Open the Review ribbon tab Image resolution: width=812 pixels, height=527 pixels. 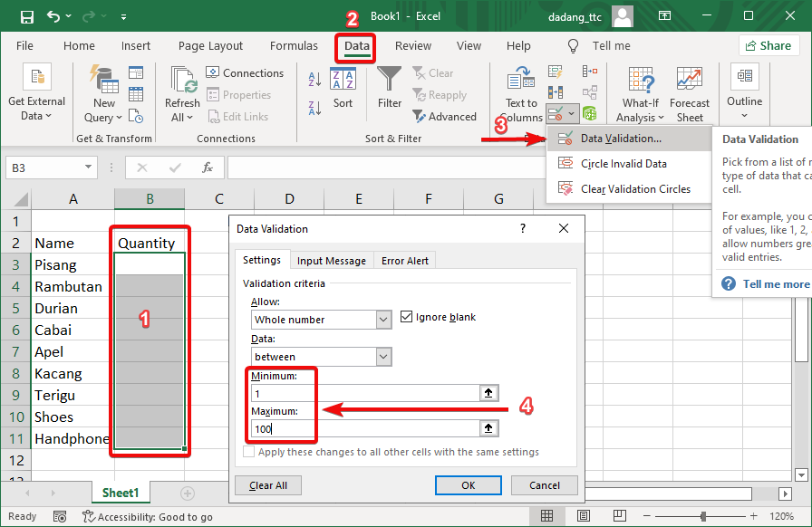pos(412,45)
